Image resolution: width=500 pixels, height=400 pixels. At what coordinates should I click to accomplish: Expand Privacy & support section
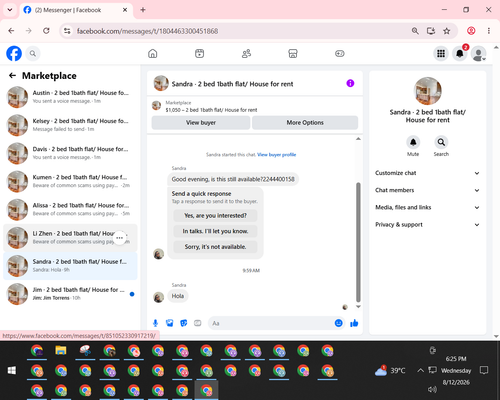pos(427,225)
